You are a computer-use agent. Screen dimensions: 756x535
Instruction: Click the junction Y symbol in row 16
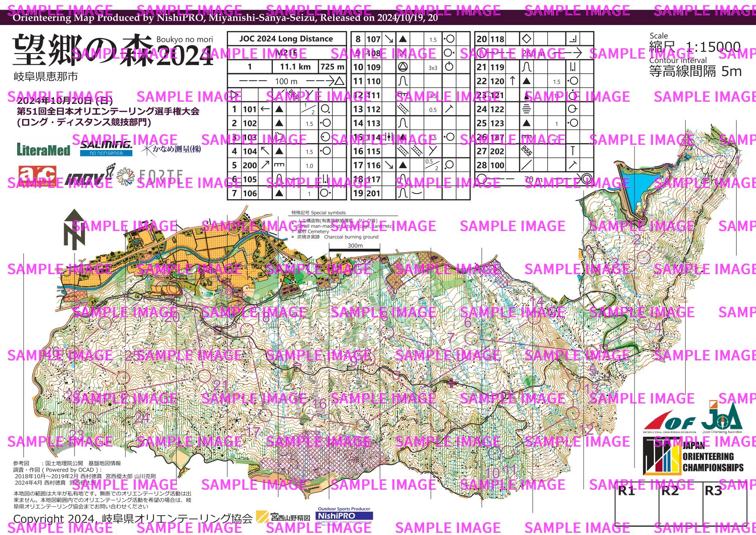433,151
